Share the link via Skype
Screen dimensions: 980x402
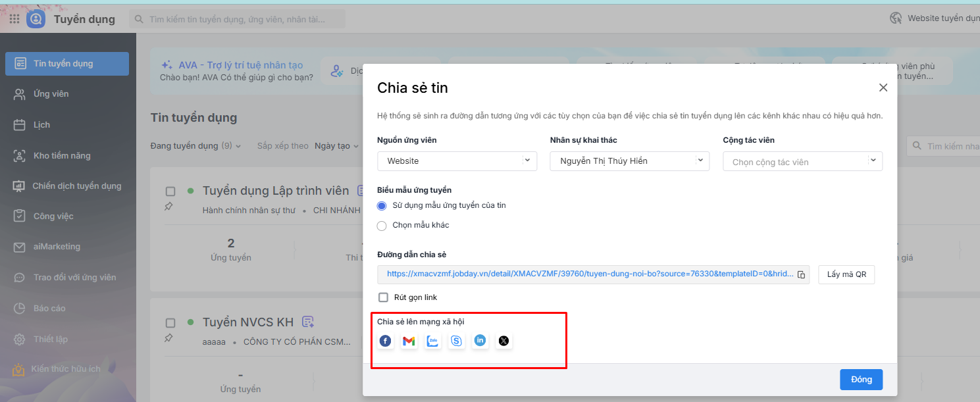(457, 341)
